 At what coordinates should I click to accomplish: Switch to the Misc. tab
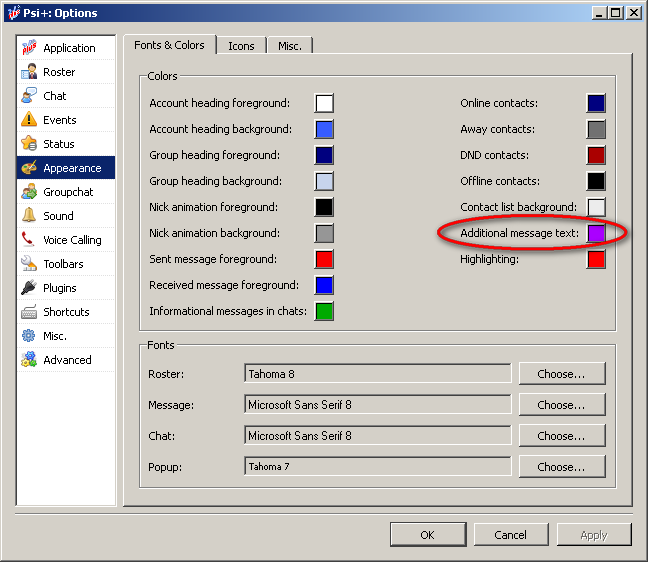click(290, 46)
